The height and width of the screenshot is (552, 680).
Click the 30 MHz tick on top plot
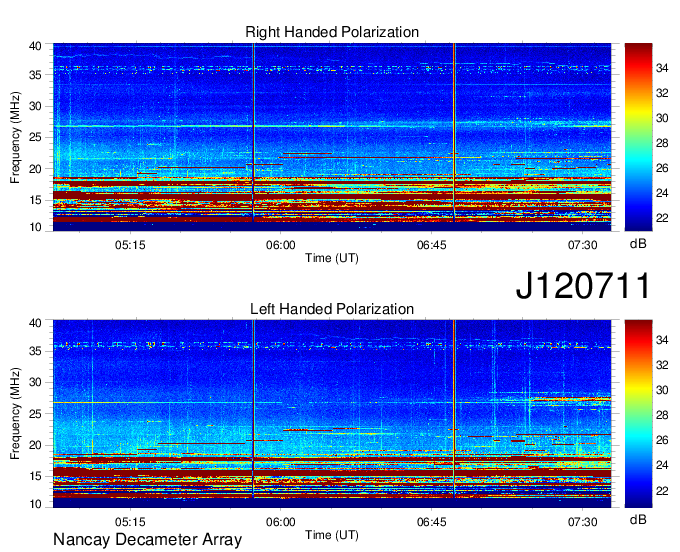point(35,106)
